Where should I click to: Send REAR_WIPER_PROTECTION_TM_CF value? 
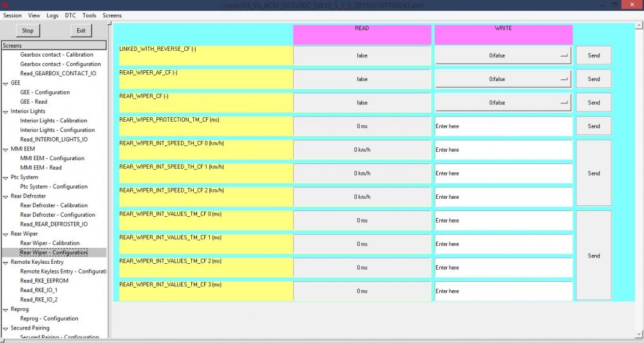coord(594,126)
